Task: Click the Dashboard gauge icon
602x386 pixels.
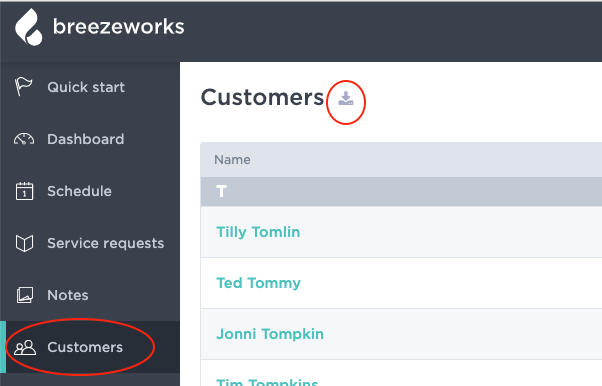Action: coord(24,139)
